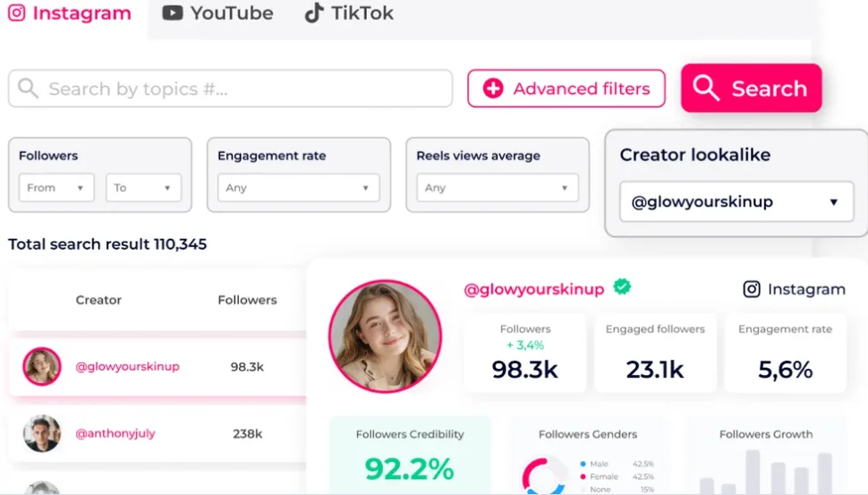
Task: Focus the Search by topics field
Action: pos(230,89)
